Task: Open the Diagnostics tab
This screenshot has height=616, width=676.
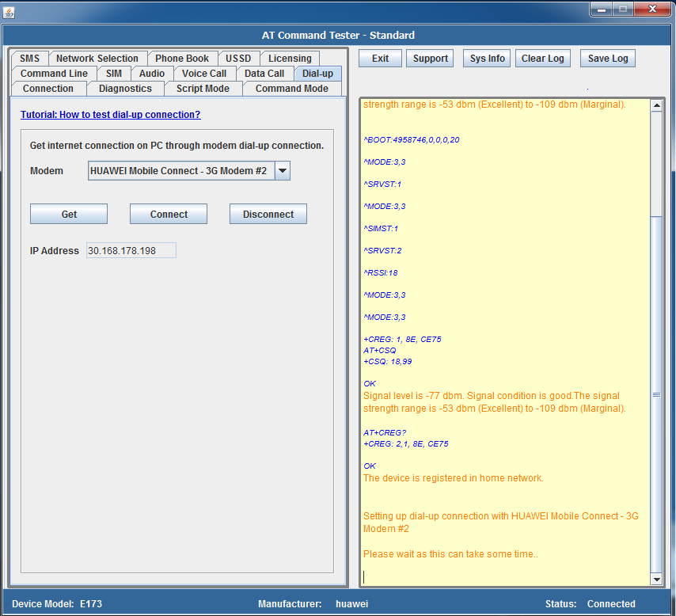Action: click(x=125, y=89)
